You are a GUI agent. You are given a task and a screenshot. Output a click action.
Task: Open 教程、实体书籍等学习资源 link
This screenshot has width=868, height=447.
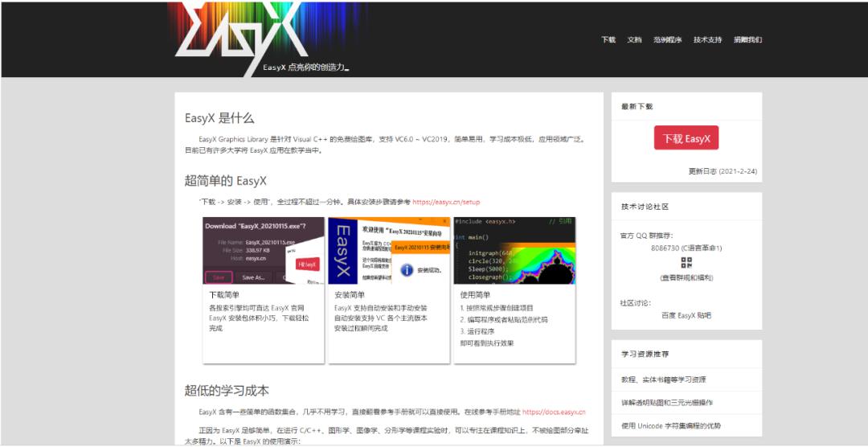664,380
